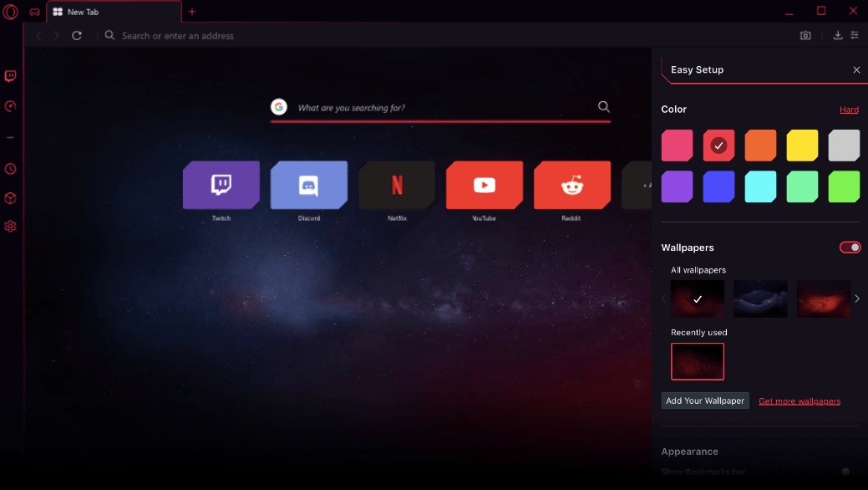This screenshot has width=868, height=490.
Task: Click the Google search engine icon
Action: [279, 106]
